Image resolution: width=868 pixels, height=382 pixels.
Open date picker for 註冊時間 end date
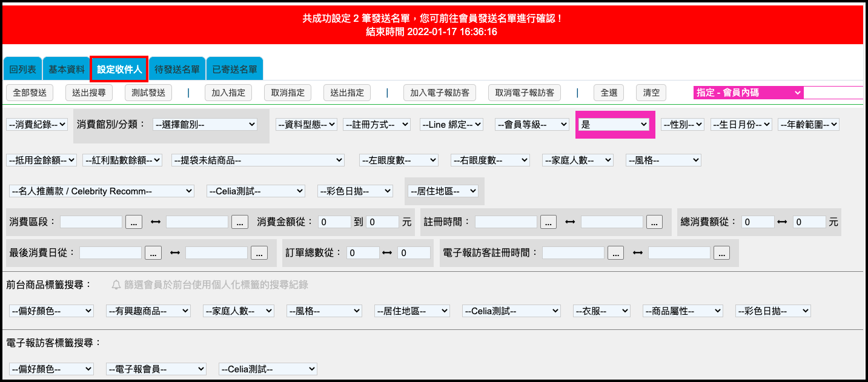tap(654, 222)
